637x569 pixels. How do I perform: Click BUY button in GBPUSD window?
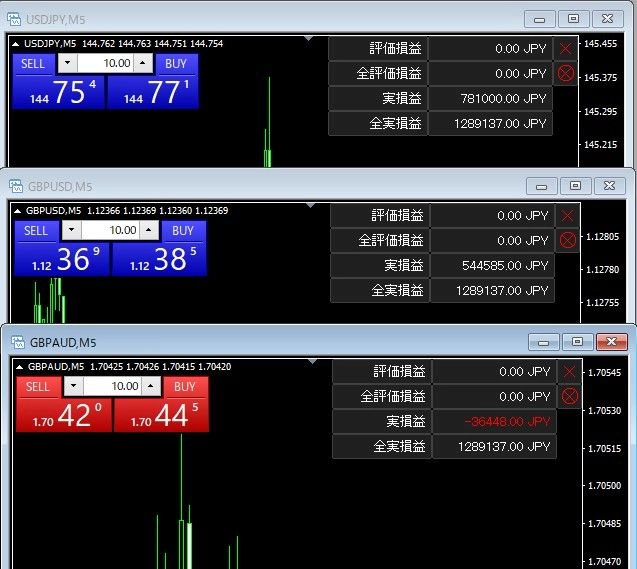[x=183, y=231]
